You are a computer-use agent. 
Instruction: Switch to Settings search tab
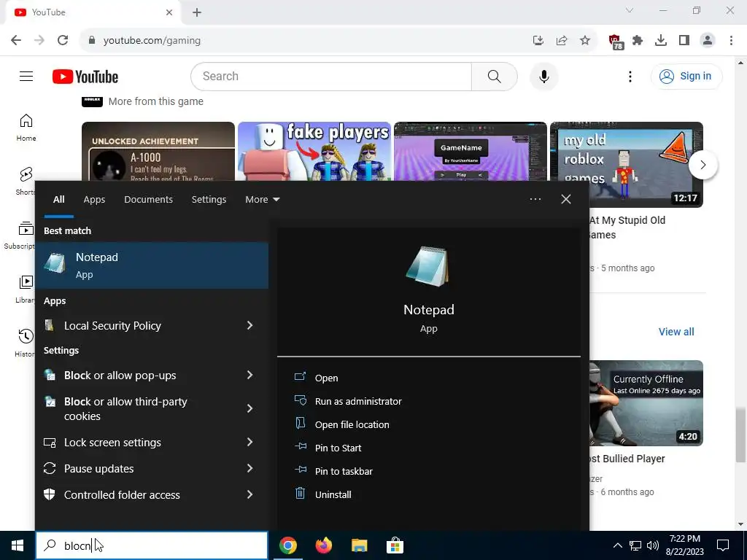(x=209, y=200)
